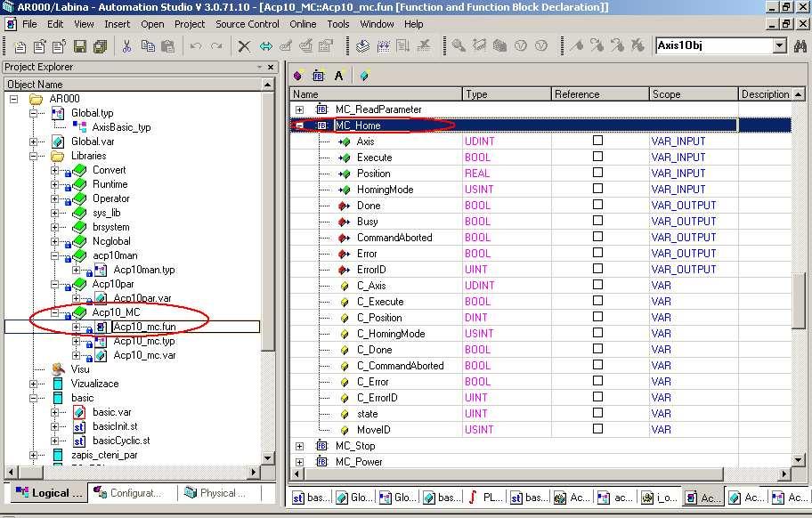Click the Object Name column header

[133, 85]
